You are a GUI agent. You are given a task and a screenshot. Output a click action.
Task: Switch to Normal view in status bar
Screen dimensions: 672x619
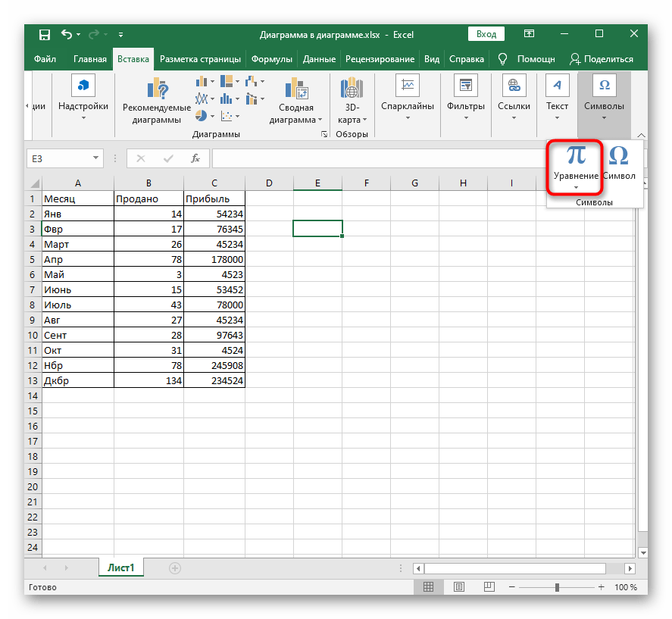(428, 587)
